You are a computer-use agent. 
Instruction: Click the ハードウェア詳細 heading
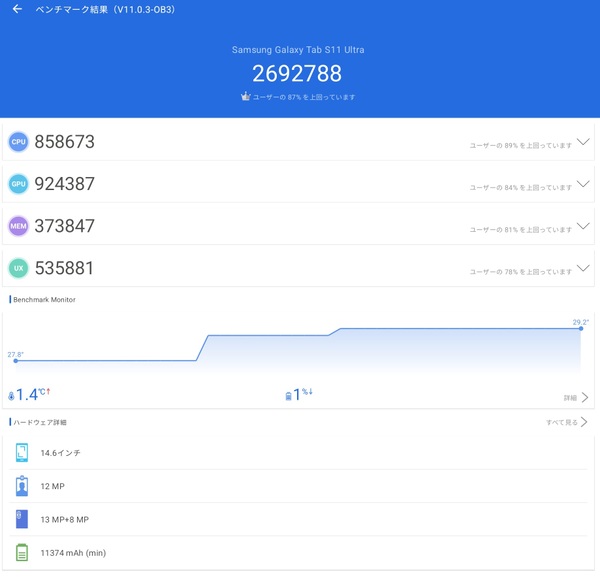(x=40, y=422)
